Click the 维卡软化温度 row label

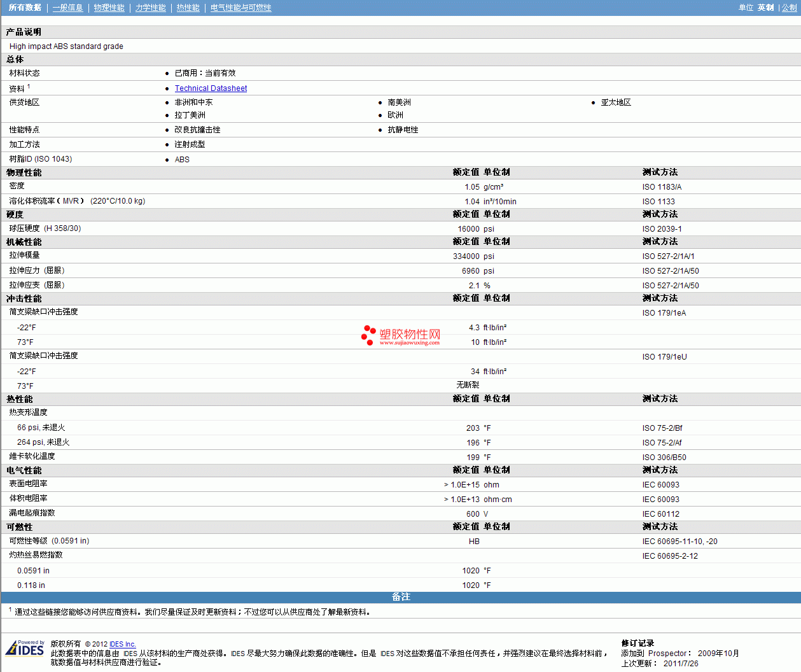pyautogui.click(x=32, y=456)
